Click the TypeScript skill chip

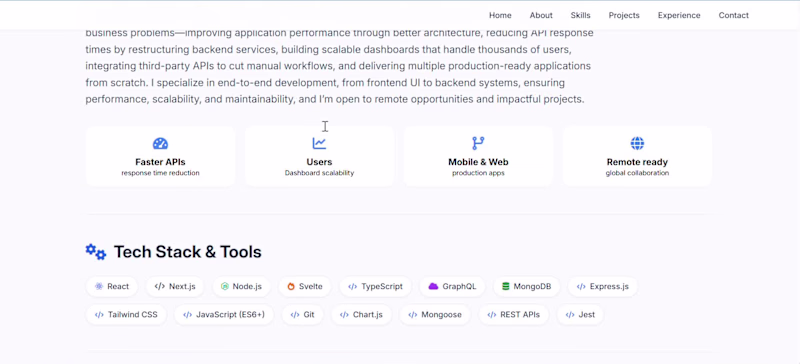point(375,286)
